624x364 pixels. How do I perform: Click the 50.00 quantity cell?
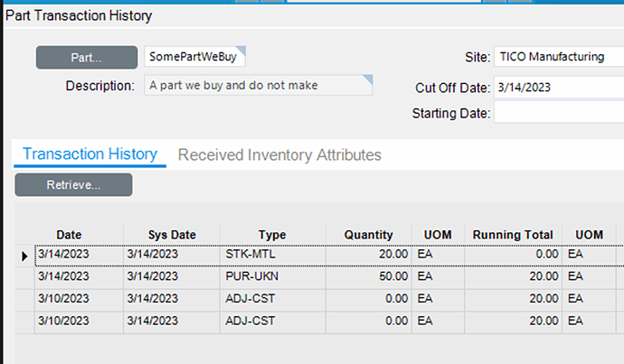pos(368,276)
